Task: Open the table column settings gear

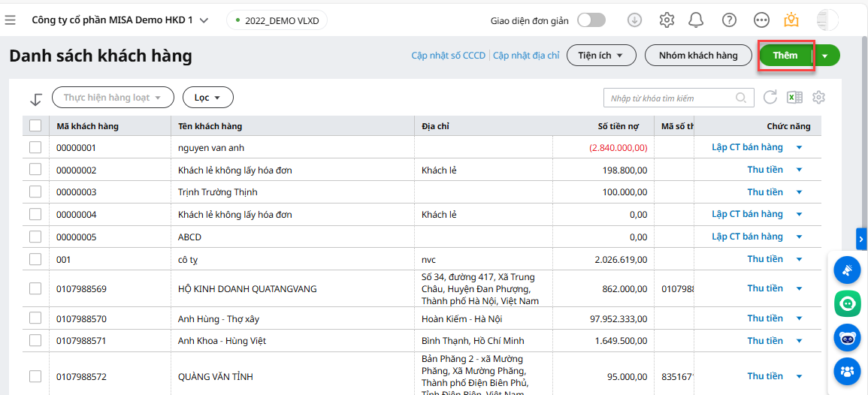Action: [x=819, y=98]
